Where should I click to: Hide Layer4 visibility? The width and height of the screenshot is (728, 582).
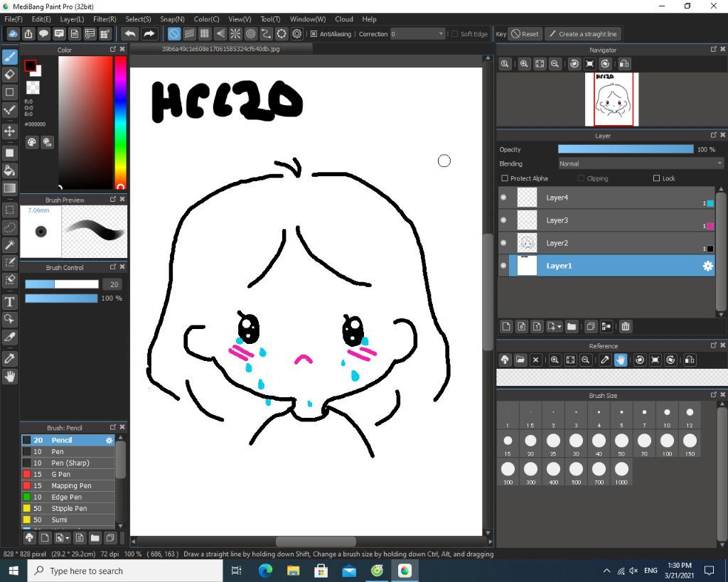(503, 198)
